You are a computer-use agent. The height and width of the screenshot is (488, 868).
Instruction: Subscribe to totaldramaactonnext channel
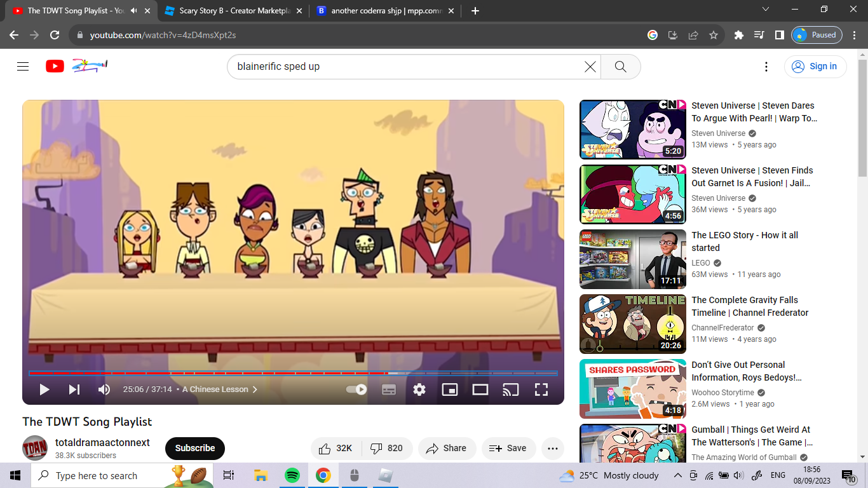coord(195,448)
